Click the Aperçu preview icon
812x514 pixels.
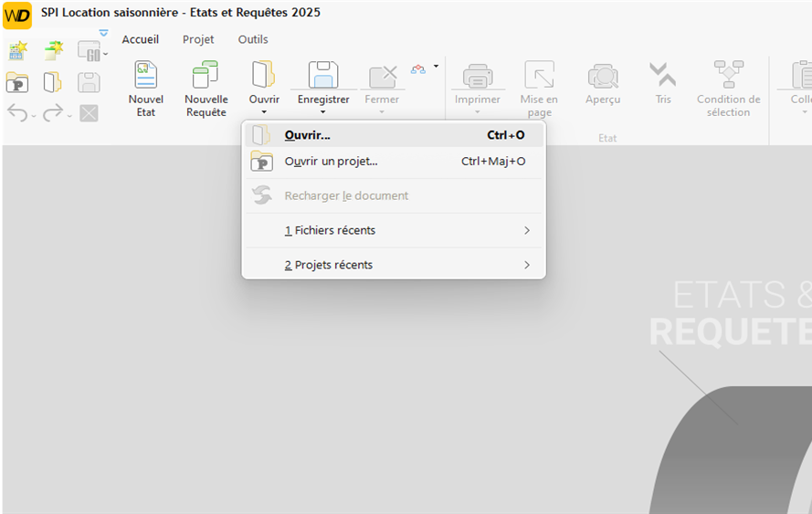click(x=603, y=75)
